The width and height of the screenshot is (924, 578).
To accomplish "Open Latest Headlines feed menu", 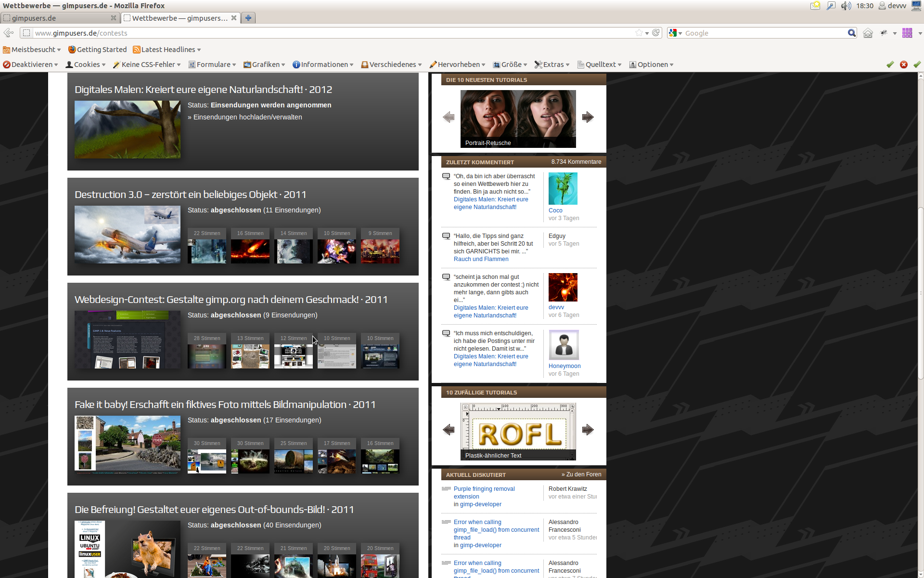I will click(167, 50).
